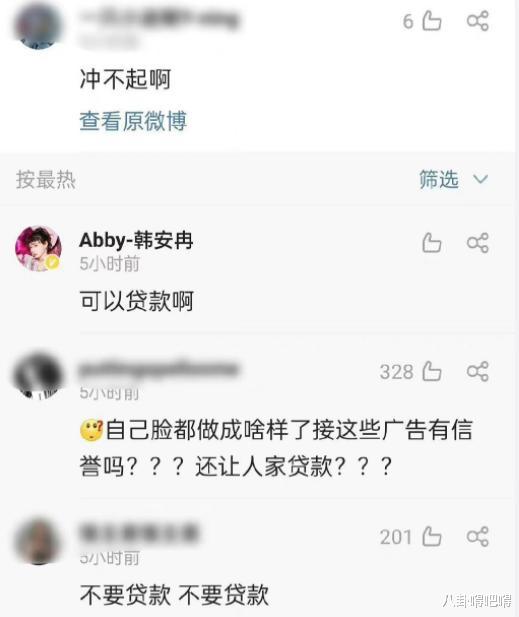Open avatar of the 328-likes commenter

tap(38, 376)
